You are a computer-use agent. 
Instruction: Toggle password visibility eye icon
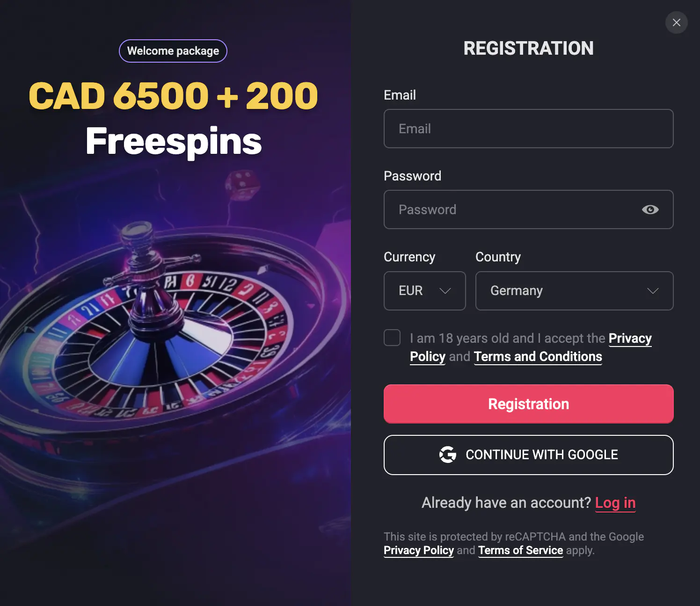[650, 209]
